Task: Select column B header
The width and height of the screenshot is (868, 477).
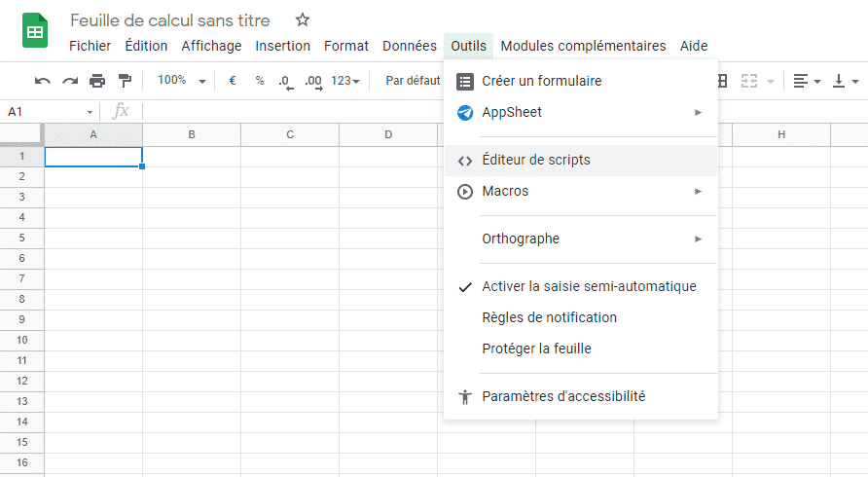Action: tap(192, 134)
